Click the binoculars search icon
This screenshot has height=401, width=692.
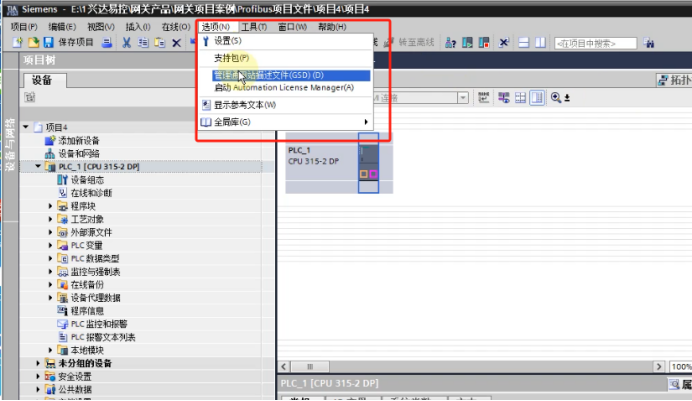click(648, 43)
